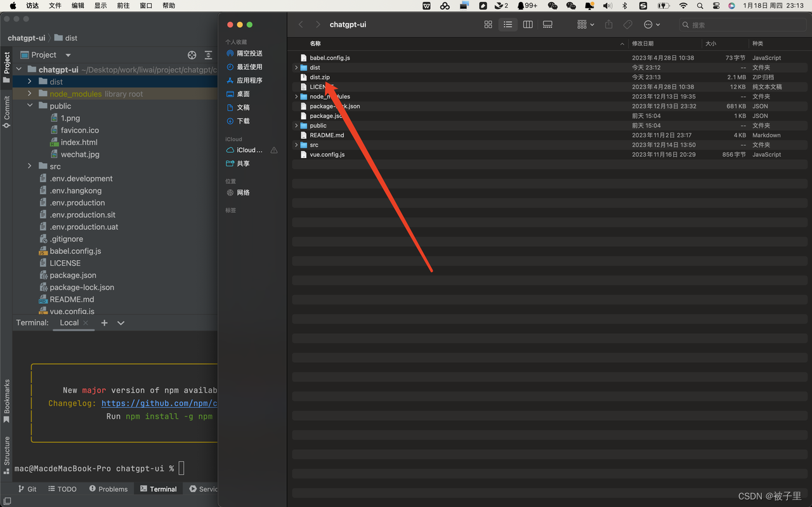Add a new terminal session with plus

tap(105, 323)
